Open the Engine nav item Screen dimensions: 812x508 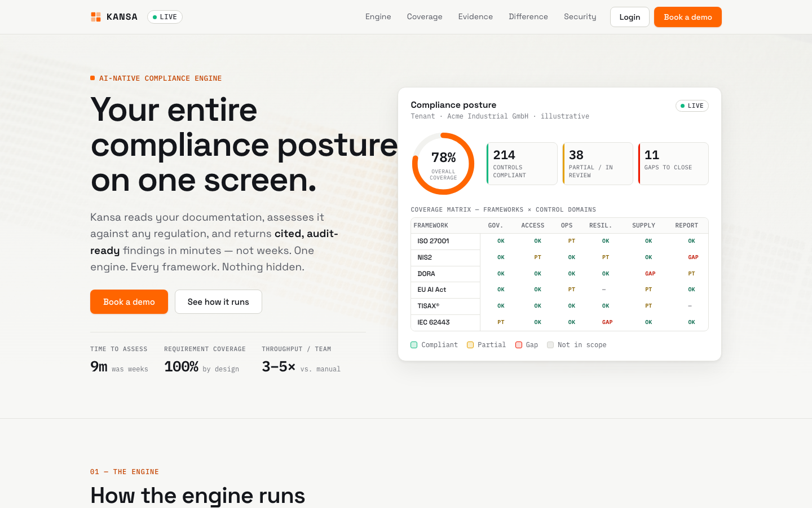pos(378,17)
